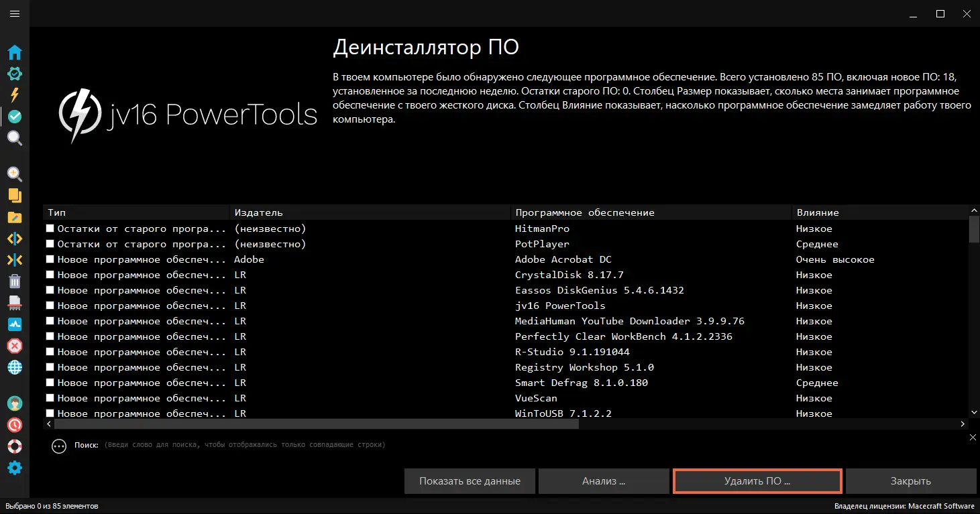This screenshot has height=514, width=980.
Task: Select the "Adobe" publisher cell
Action: (x=249, y=259)
